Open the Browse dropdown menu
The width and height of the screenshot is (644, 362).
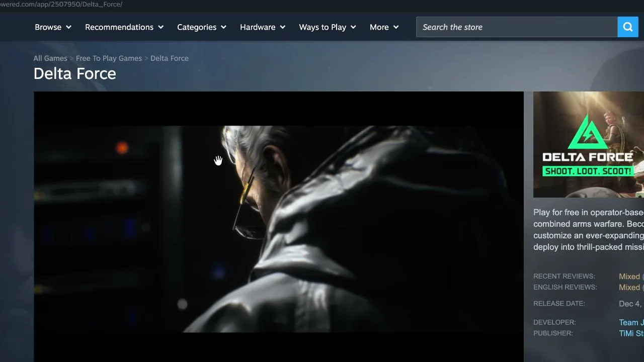pyautogui.click(x=53, y=27)
